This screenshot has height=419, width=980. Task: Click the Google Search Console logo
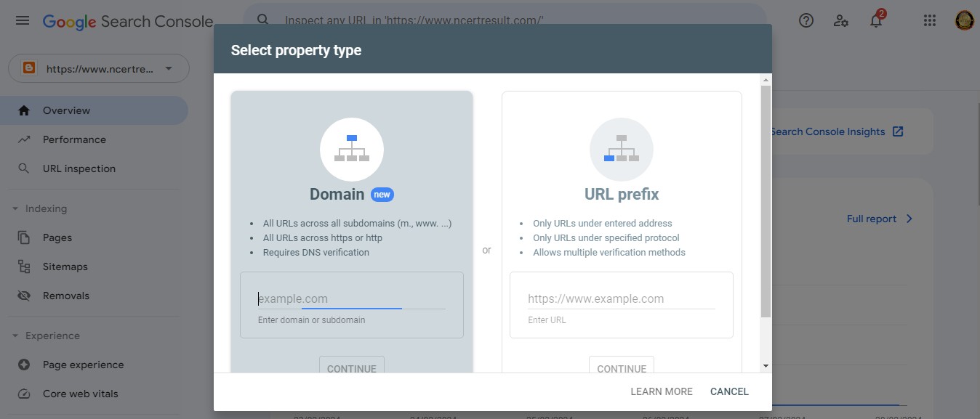pyautogui.click(x=128, y=22)
